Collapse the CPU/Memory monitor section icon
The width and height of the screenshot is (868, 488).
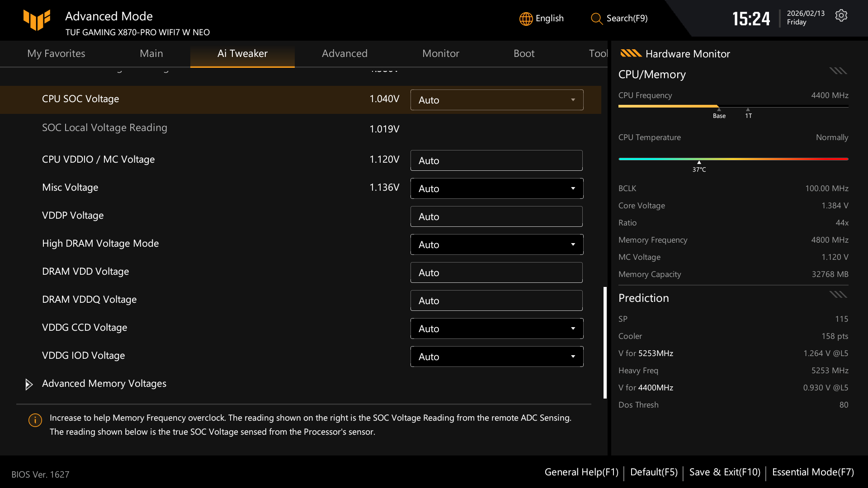[838, 70]
